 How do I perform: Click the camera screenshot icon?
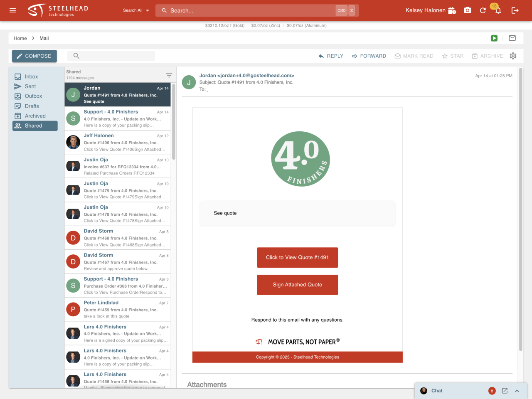click(468, 10)
